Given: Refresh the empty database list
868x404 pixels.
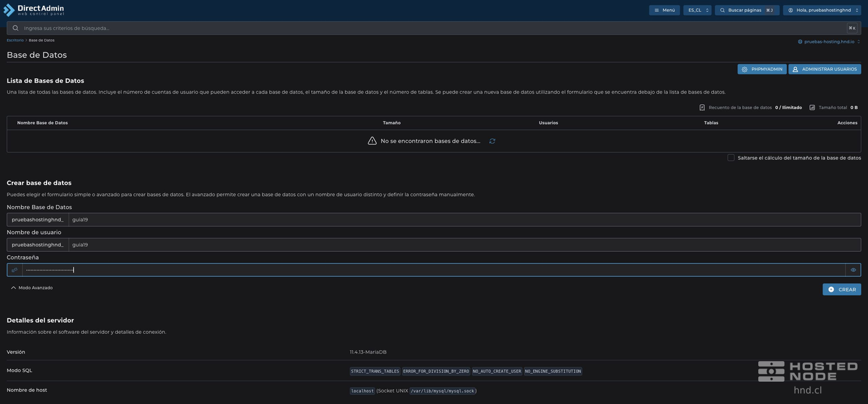Looking at the screenshot, I should click(492, 141).
